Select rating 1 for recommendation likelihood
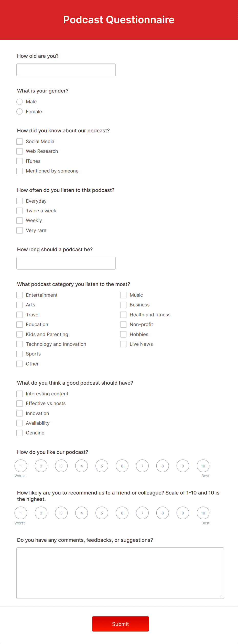Image resolution: width=238 pixels, height=644 pixels. (20, 513)
